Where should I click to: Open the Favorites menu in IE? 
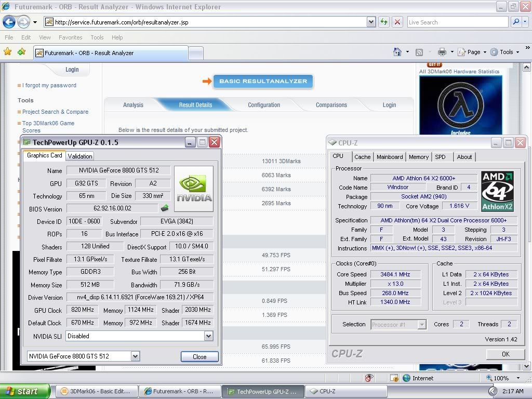tap(70, 37)
